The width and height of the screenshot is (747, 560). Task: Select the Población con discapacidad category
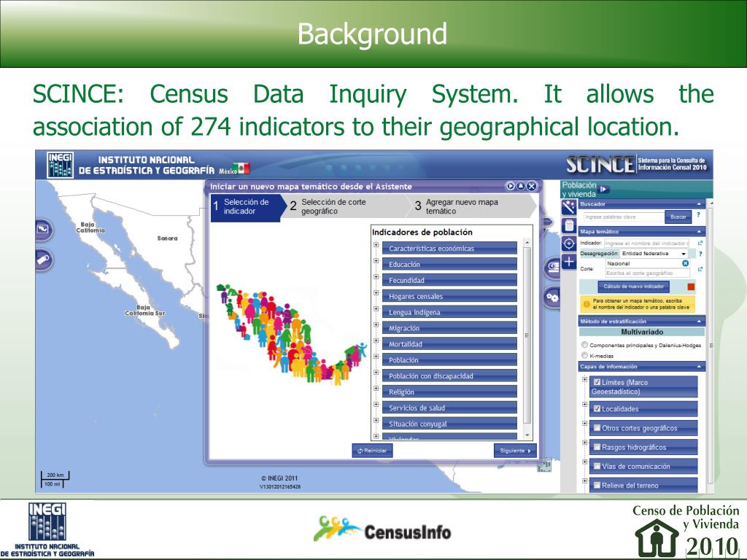click(x=449, y=376)
